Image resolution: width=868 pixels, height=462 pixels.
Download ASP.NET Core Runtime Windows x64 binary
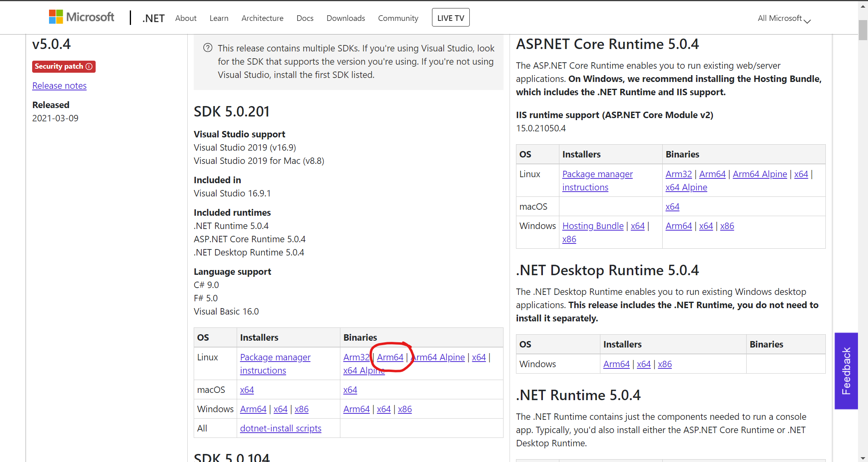coord(706,226)
